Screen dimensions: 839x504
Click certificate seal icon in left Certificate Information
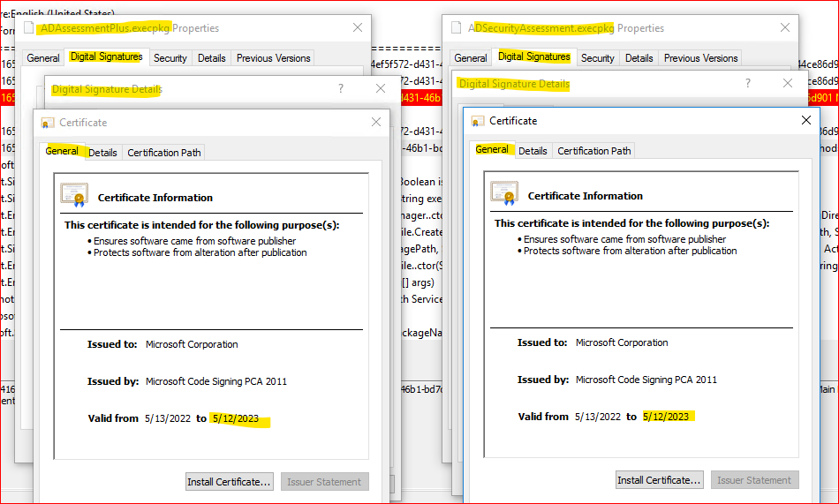(74, 195)
